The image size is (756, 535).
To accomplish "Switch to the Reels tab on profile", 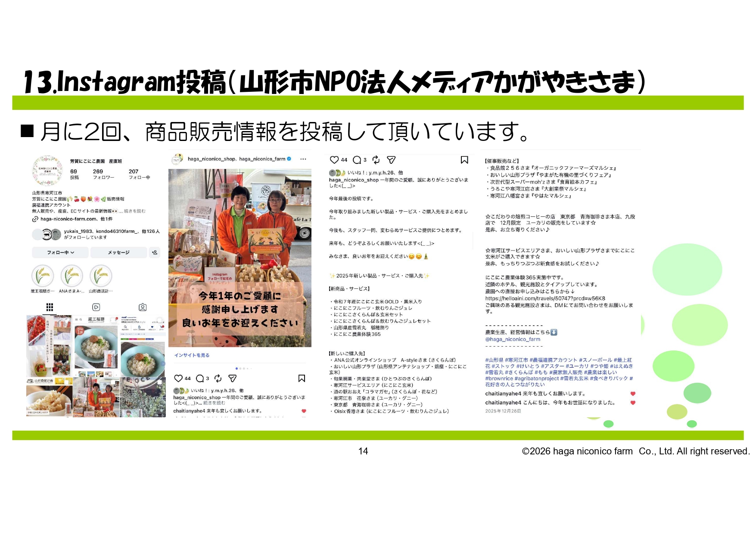I will 96,307.
